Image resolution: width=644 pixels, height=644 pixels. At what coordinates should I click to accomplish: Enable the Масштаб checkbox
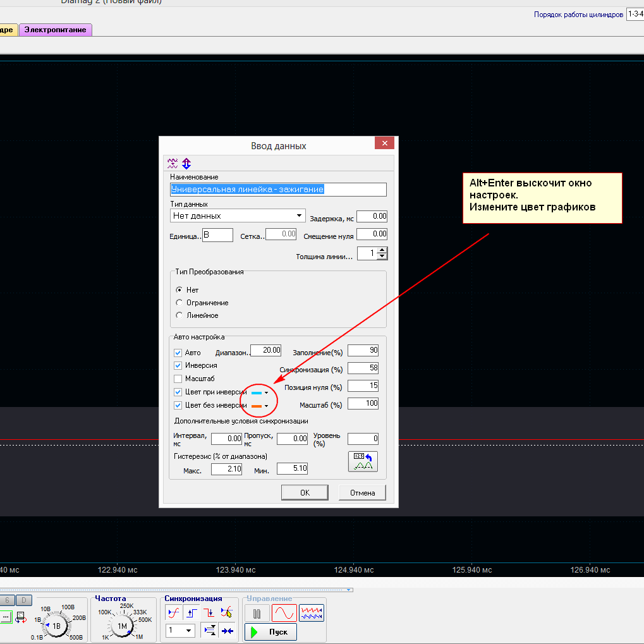178,379
